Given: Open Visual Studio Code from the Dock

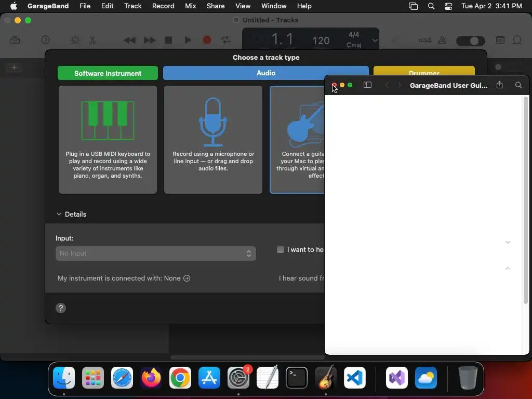Looking at the screenshot, I should coord(354,378).
